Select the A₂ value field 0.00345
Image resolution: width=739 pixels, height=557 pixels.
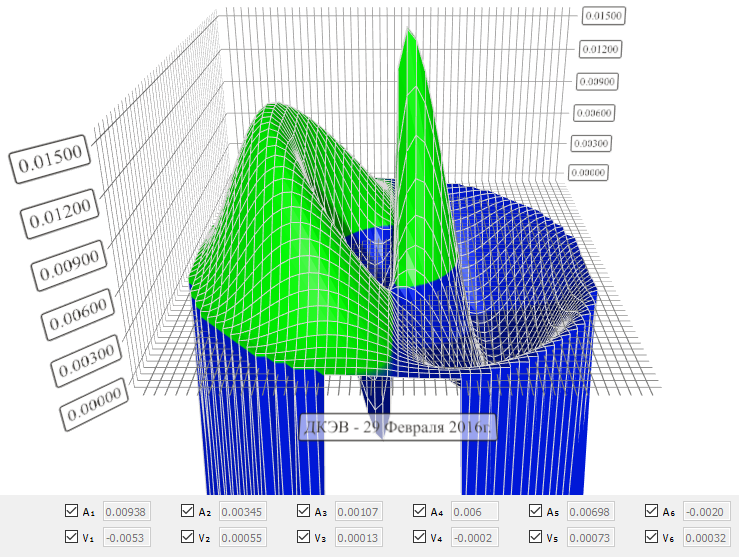(243, 511)
